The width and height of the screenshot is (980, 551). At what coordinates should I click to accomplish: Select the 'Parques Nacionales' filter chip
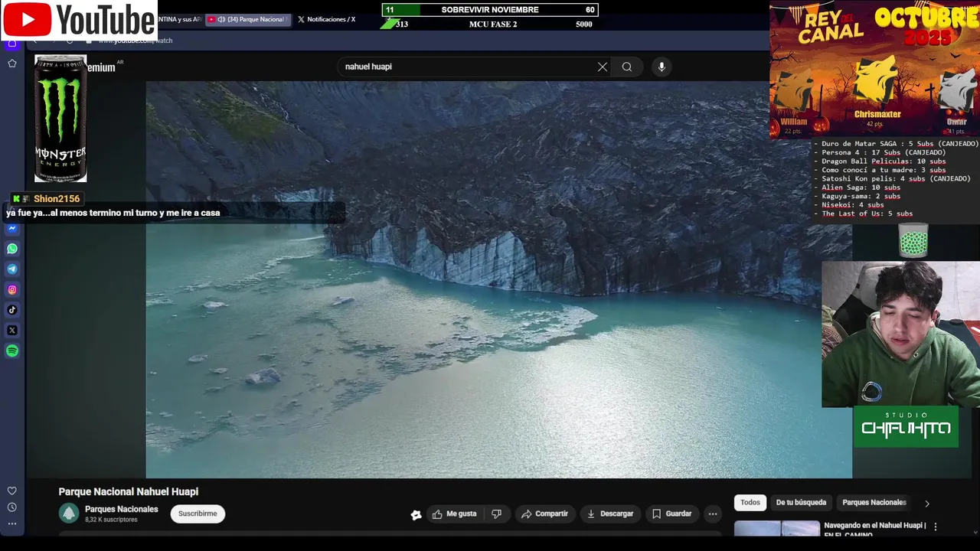[874, 503]
